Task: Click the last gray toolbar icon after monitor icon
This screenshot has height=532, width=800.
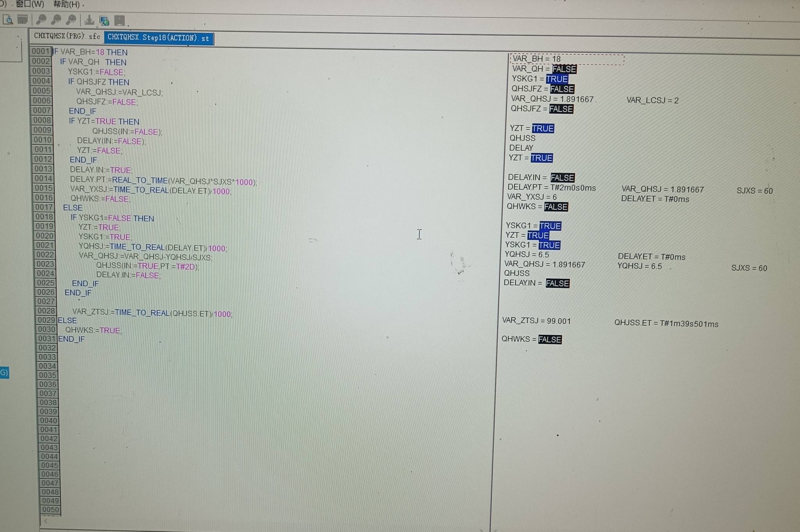Action: click(x=120, y=21)
